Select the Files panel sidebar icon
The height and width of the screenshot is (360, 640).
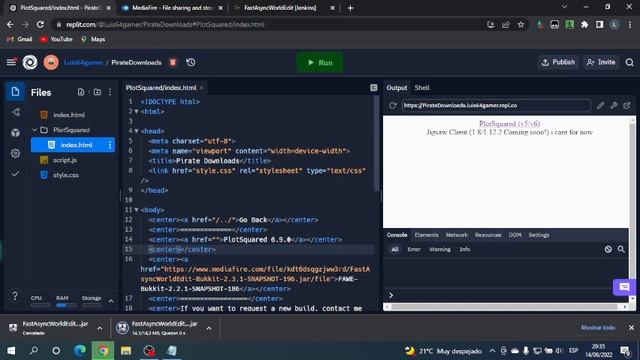pos(15,91)
